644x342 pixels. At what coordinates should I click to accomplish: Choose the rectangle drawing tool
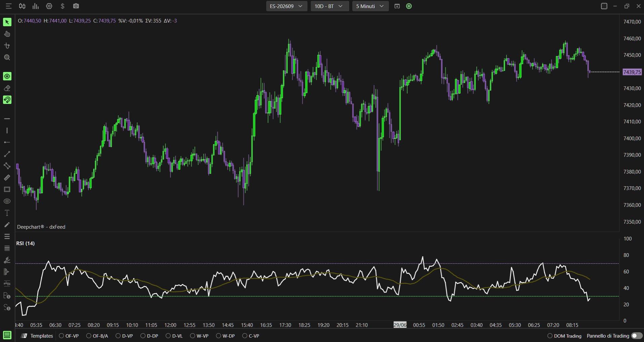(x=7, y=189)
